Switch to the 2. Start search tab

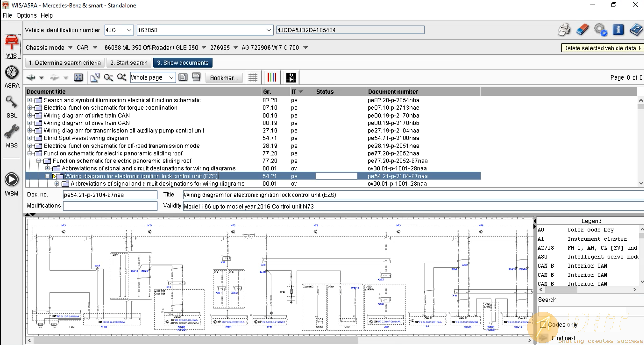click(129, 63)
